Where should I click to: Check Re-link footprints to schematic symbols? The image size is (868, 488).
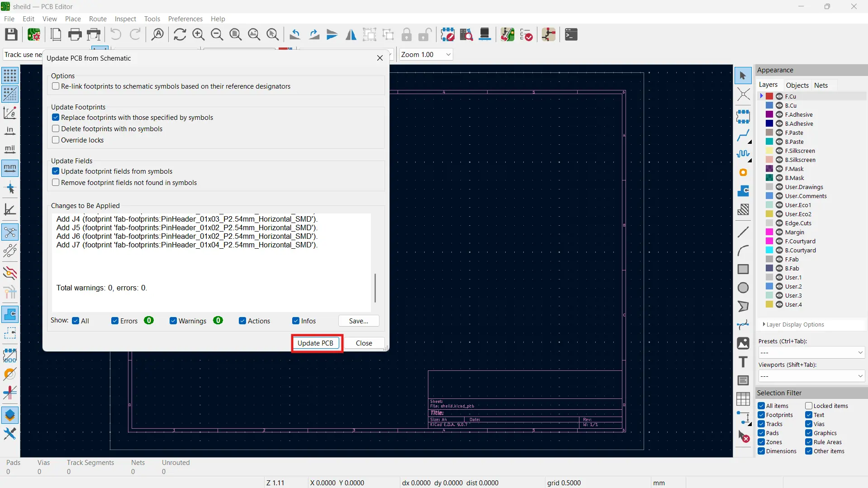coord(56,86)
